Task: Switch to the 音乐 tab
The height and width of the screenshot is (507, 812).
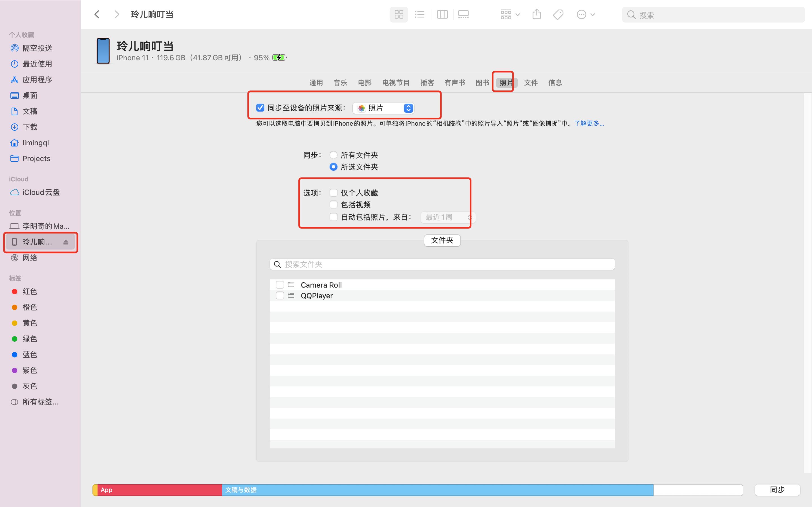Action: click(340, 83)
